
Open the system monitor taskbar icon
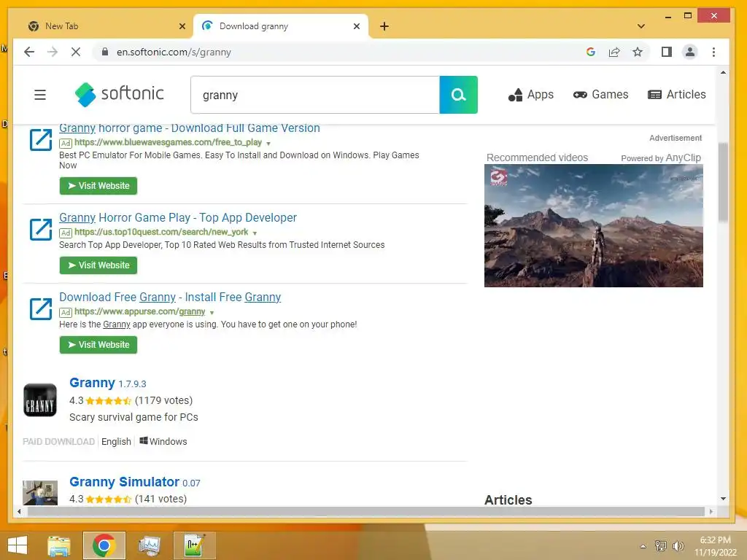150,545
